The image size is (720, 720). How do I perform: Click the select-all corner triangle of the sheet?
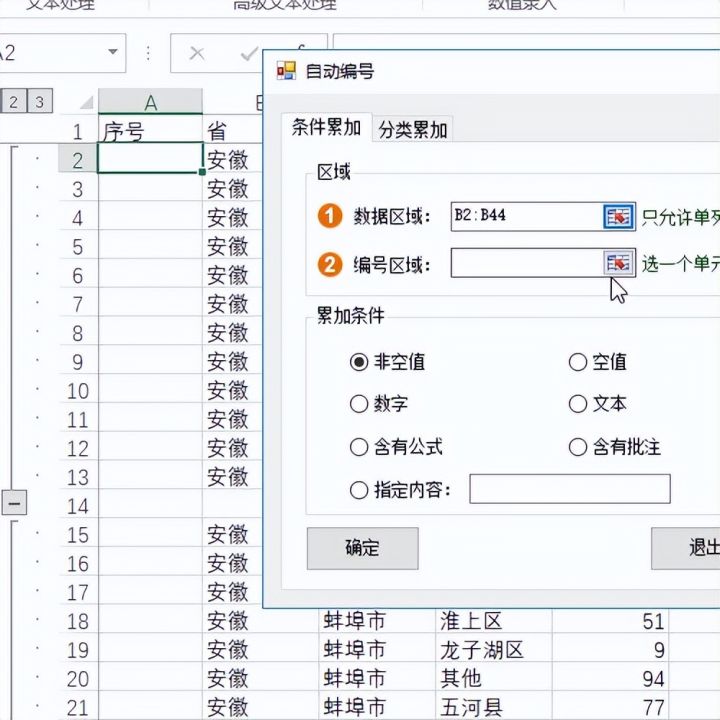(x=87, y=102)
